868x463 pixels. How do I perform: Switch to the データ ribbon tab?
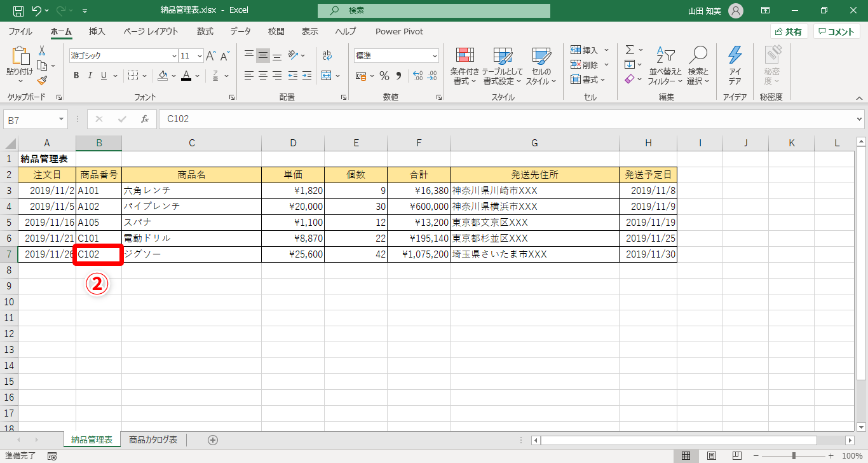(240, 31)
